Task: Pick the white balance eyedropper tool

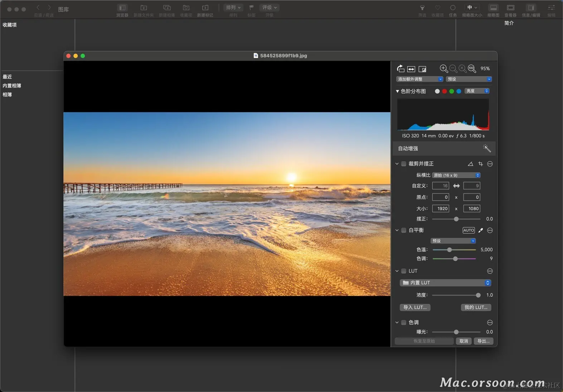Action: [x=481, y=230]
